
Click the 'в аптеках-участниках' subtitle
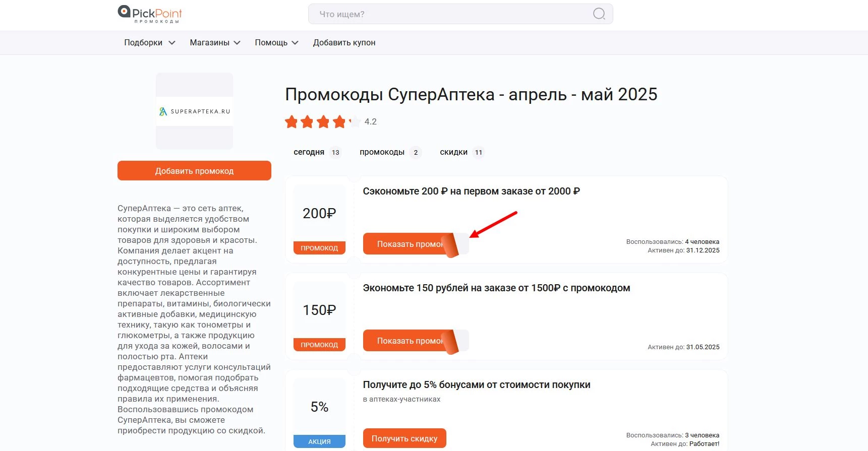pos(401,399)
